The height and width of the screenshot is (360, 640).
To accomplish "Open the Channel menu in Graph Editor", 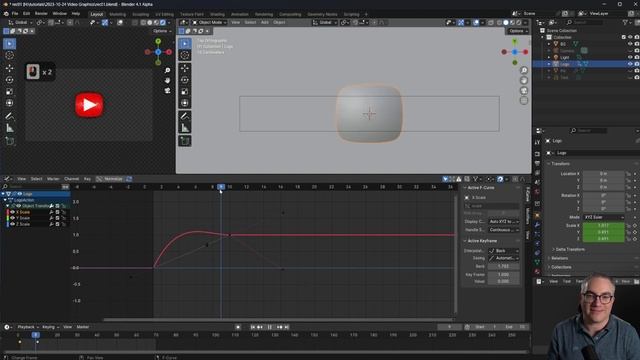I will 71,179.
